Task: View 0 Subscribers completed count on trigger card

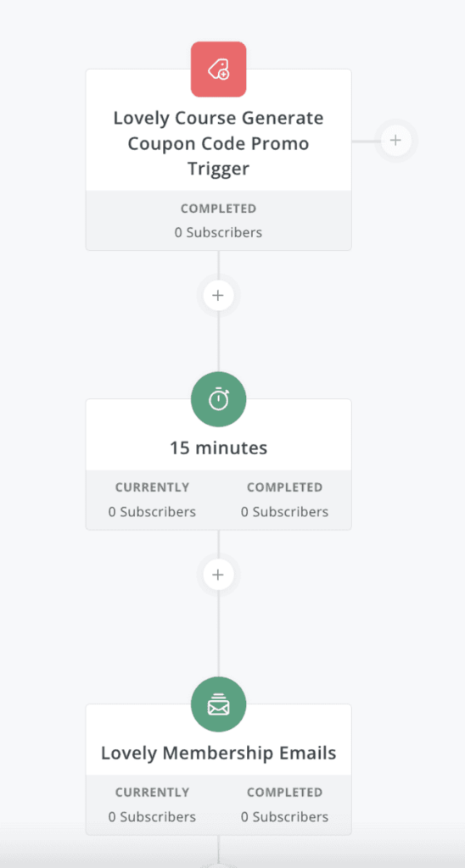Action: 218,232
